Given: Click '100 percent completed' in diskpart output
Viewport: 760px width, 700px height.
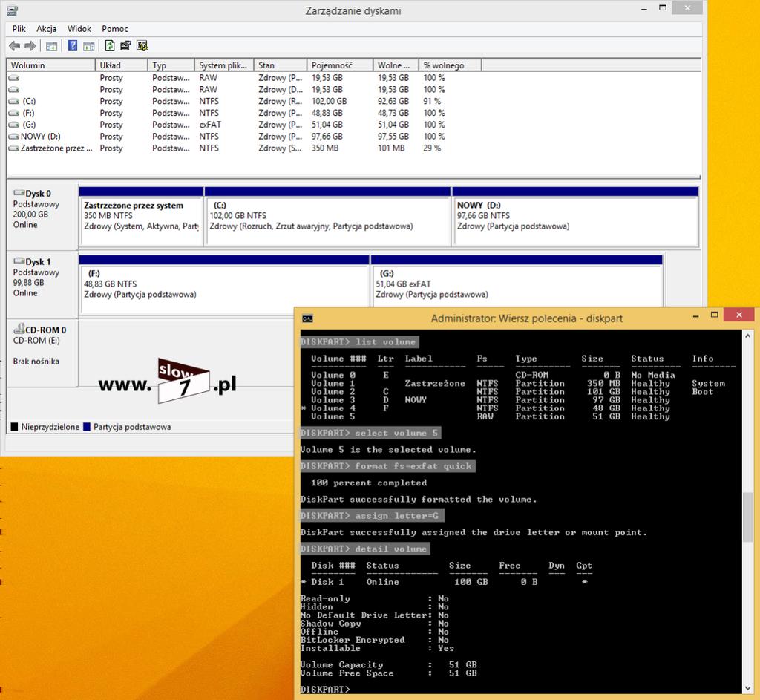Looking at the screenshot, I should (369, 483).
